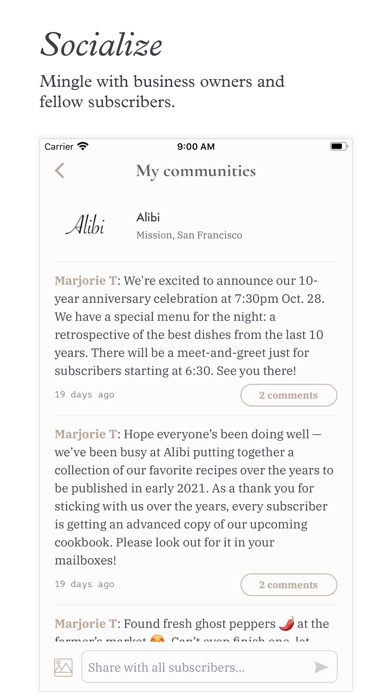Tap Marjorie T name on ghost peppers post

click(85, 624)
